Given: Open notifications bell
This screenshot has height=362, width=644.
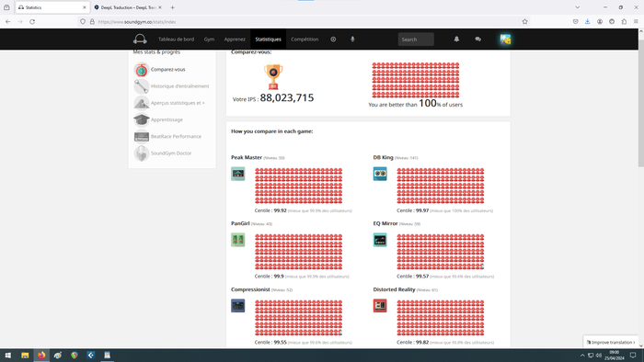Looking at the screenshot, I should coord(456,39).
